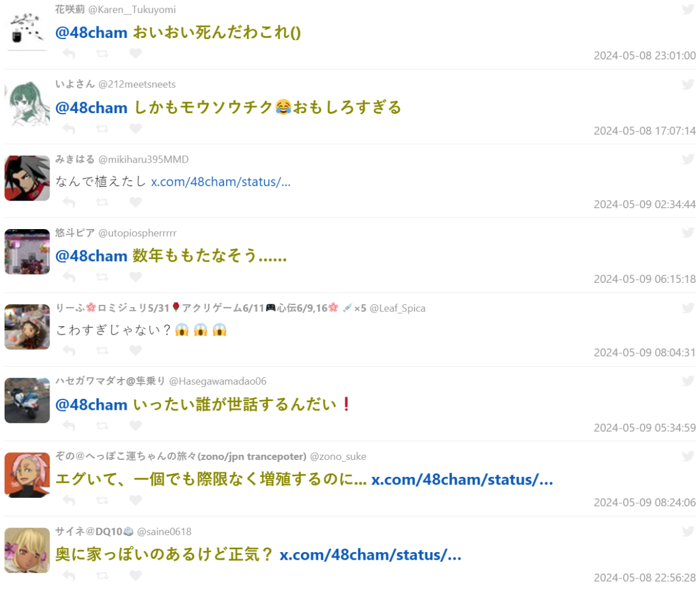
Task: Click the timestamp 2024-05-09 06:15:18
Action: click(645, 279)
